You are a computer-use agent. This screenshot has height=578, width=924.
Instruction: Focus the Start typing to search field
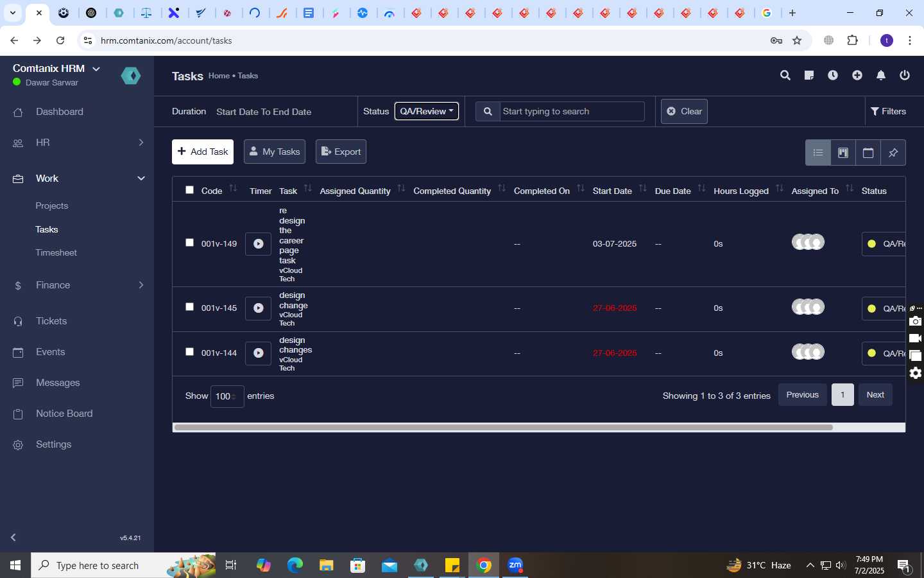572,111
